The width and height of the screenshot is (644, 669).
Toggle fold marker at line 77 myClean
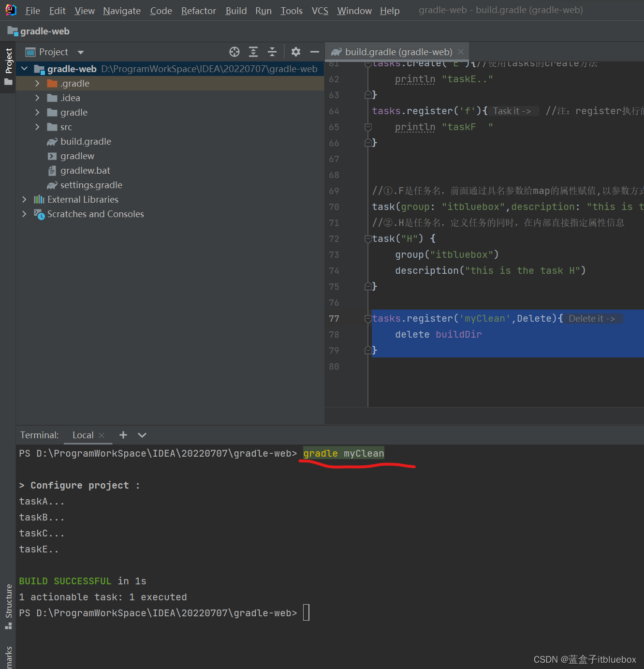click(x=368, y=318)
